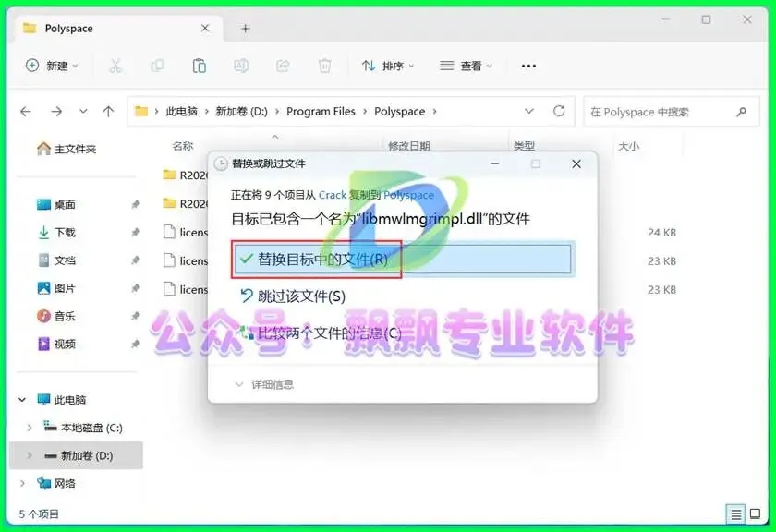
Task: Sort by the 类型 column header
Action: 524,146
